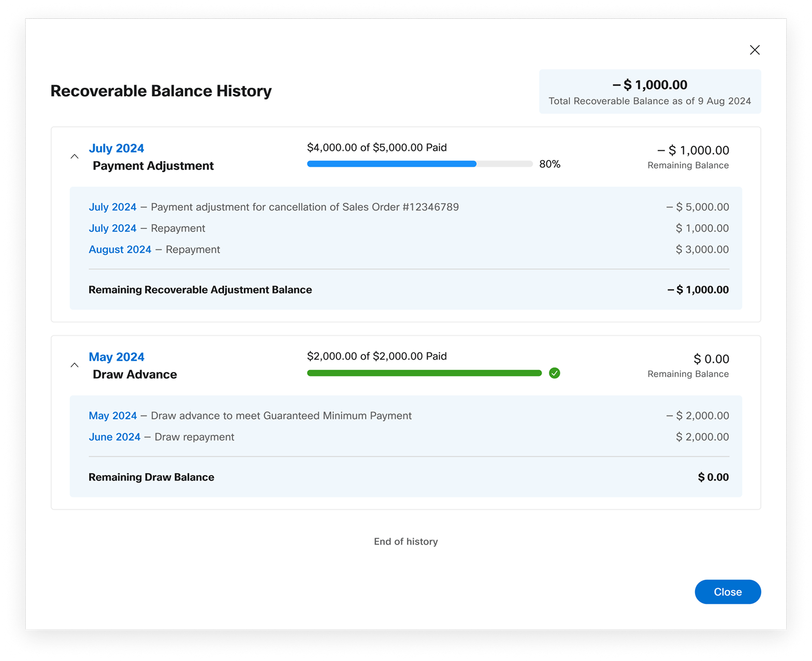
Task: Click the green checkmark completed icon
Action: pos(554,373)
